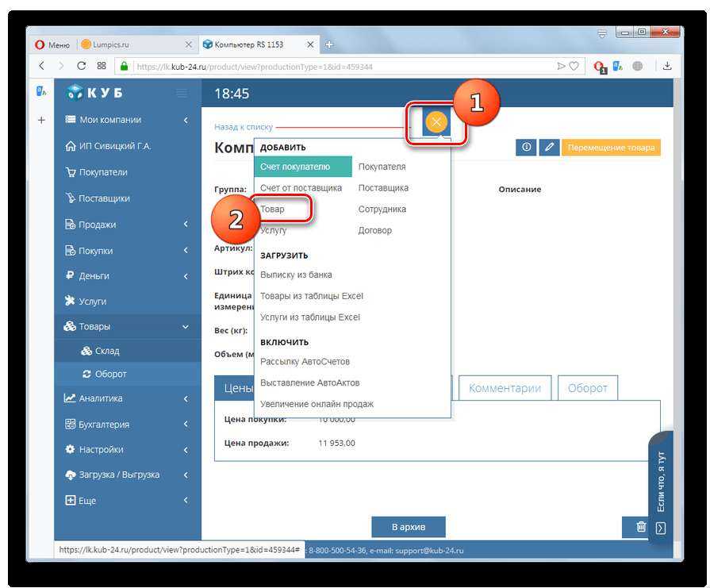Select Товар in the add menu
710x588 pixels.
[272, 209]
